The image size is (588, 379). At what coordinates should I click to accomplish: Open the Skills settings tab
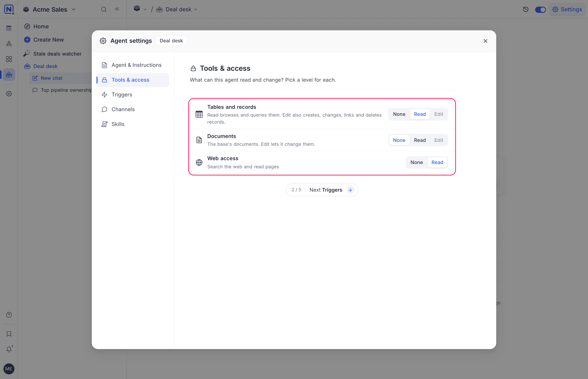click(x=133, y=124)
